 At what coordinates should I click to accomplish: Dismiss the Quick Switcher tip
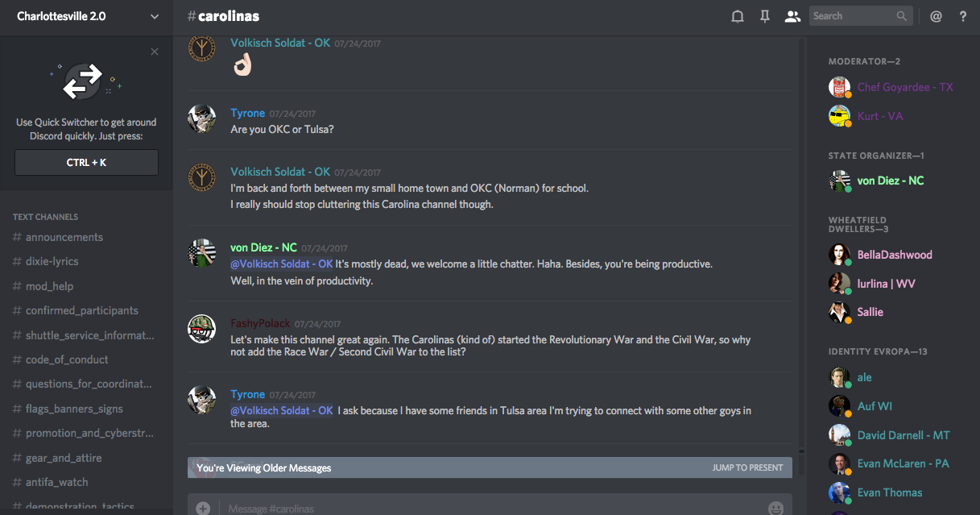pos(155,52)
